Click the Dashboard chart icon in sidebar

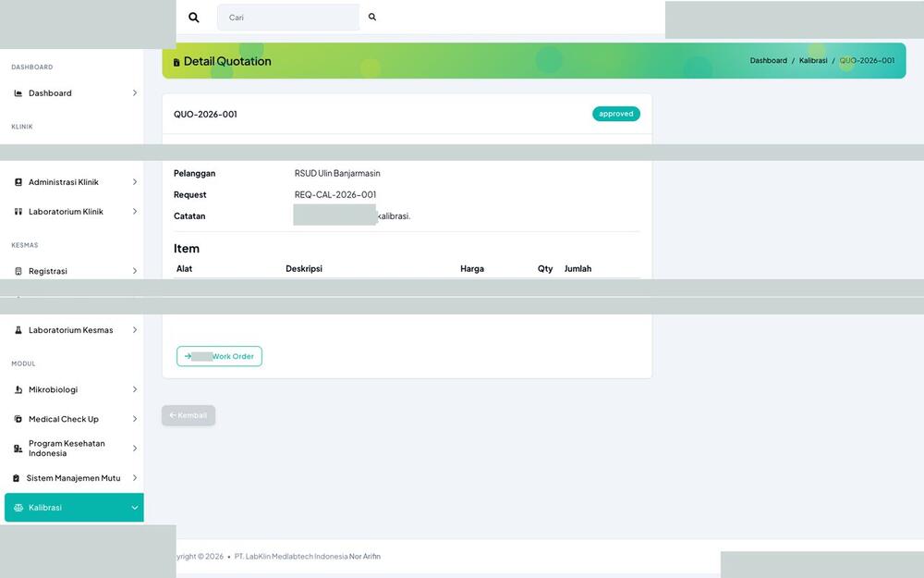(18, 93)
